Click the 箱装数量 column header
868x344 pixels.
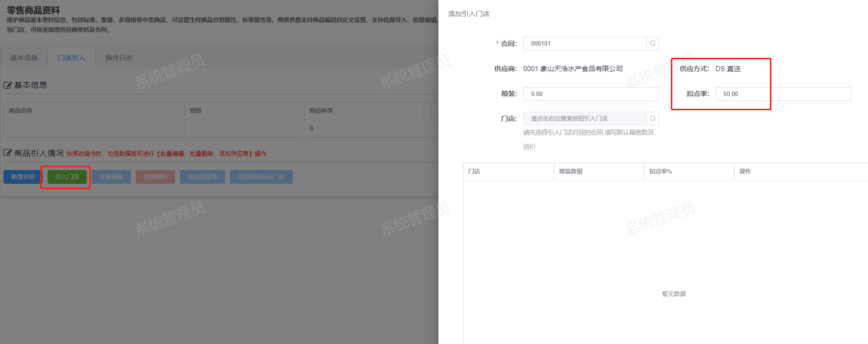571,172
